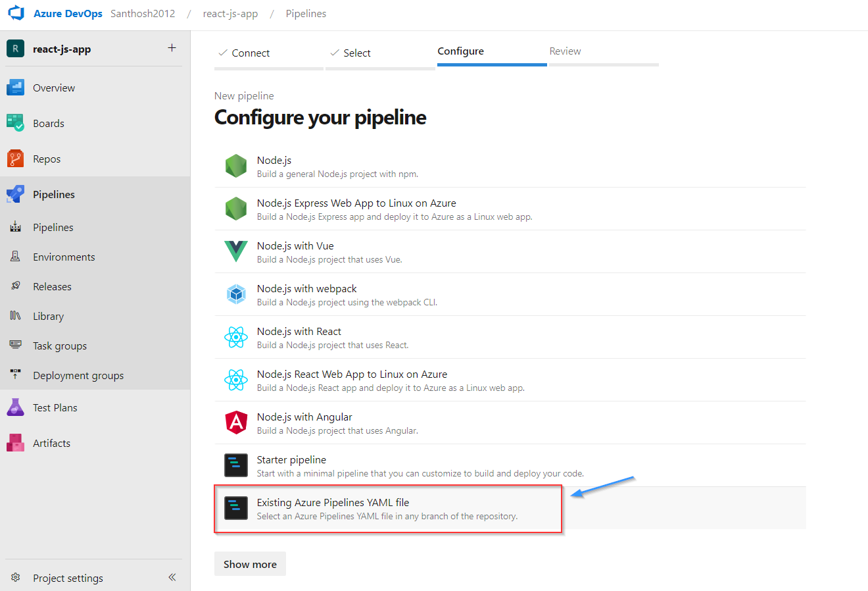868x591 pixels.
Task: Click the Task groups icon
Action: (15, 346)
